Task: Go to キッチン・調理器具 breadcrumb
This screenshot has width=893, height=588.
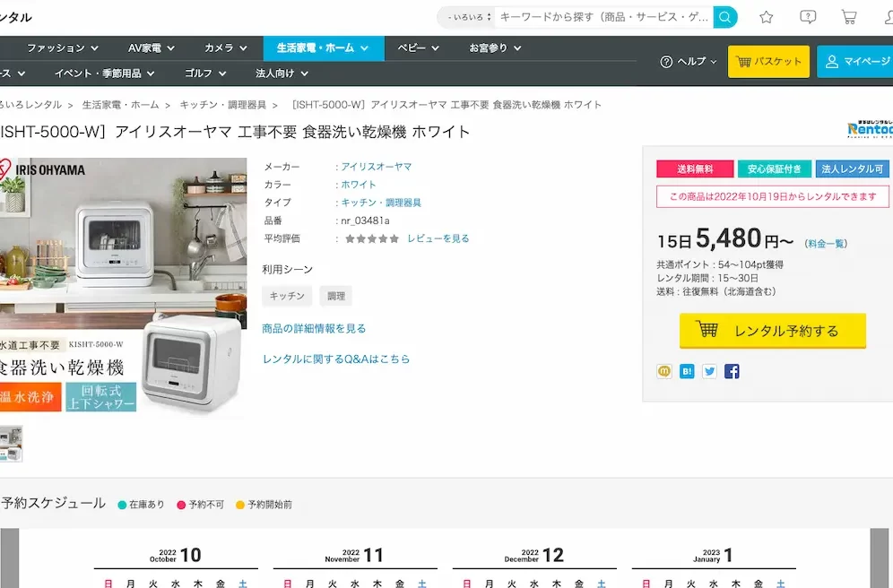Action: click(x=222, y=105)
